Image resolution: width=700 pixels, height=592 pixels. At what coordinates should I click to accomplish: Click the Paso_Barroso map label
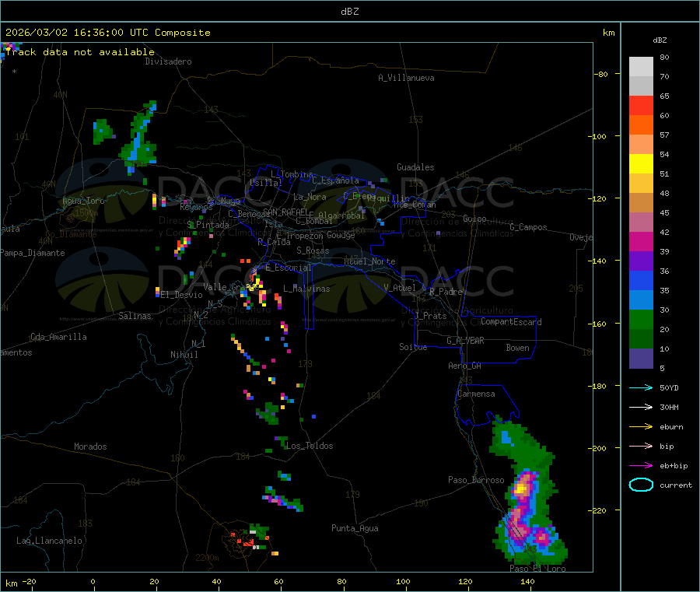[x=476, y=480]
